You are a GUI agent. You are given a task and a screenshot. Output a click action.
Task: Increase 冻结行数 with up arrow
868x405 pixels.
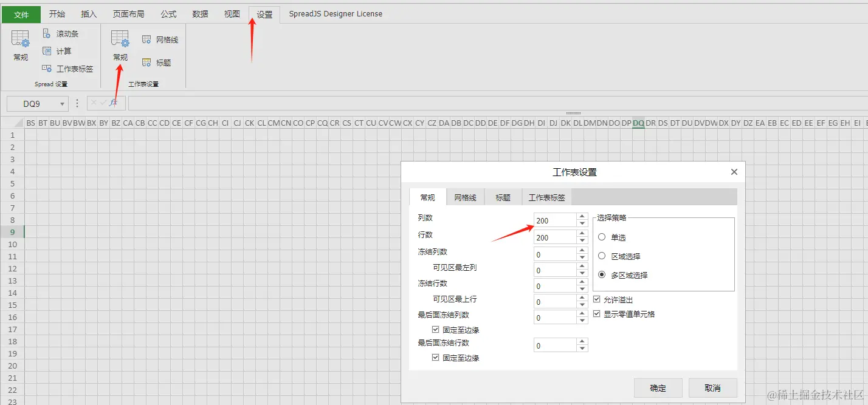click(x=582, y=282)
